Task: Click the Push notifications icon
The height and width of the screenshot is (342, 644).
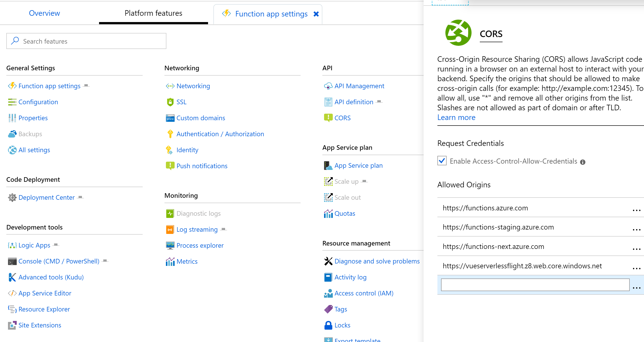Action: 170,166
